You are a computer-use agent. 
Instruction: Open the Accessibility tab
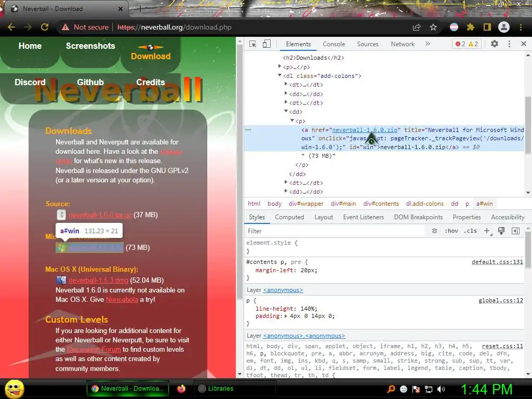508,217
